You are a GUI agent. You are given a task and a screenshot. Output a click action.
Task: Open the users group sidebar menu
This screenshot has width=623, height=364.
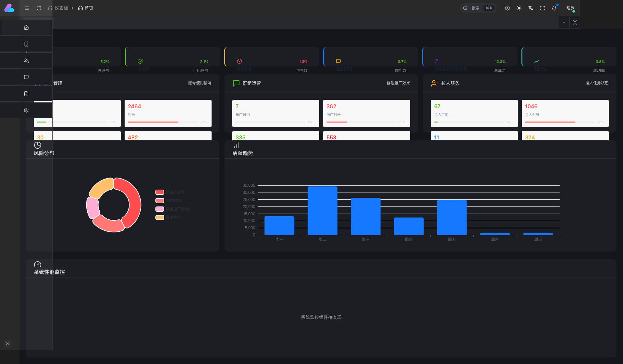click(26, 61)
